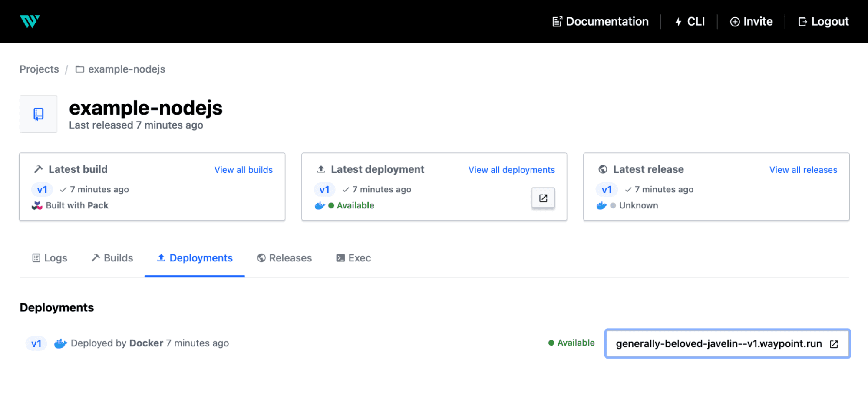Click the Waypoint logo icon

coord(30,21)
